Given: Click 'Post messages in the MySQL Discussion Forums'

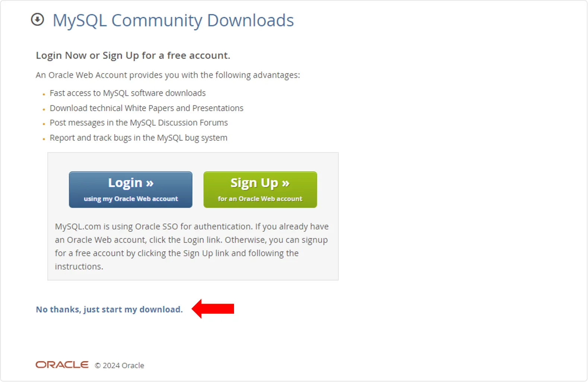Looking at the screenshot, I should tap(139, 123).
